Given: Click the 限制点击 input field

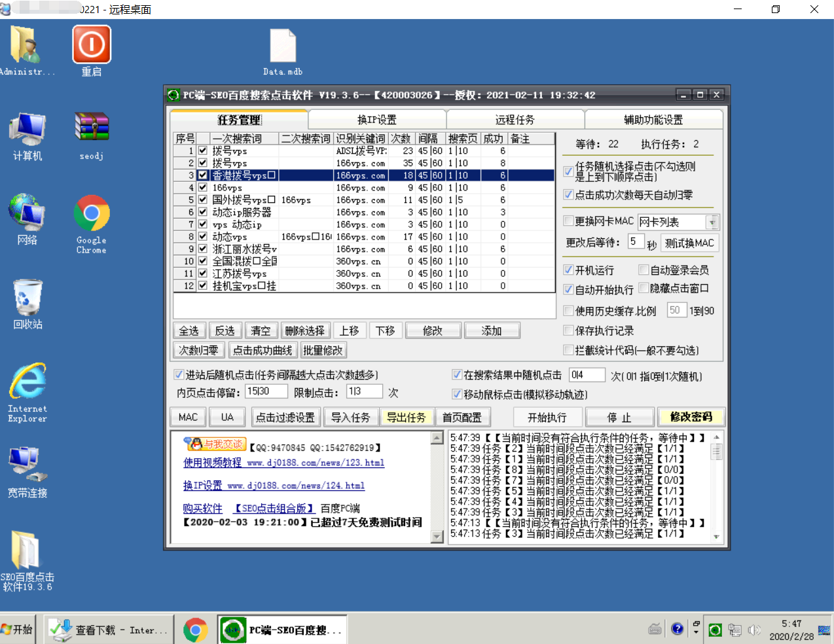Looking at the screenshot, I should point(365,391).
